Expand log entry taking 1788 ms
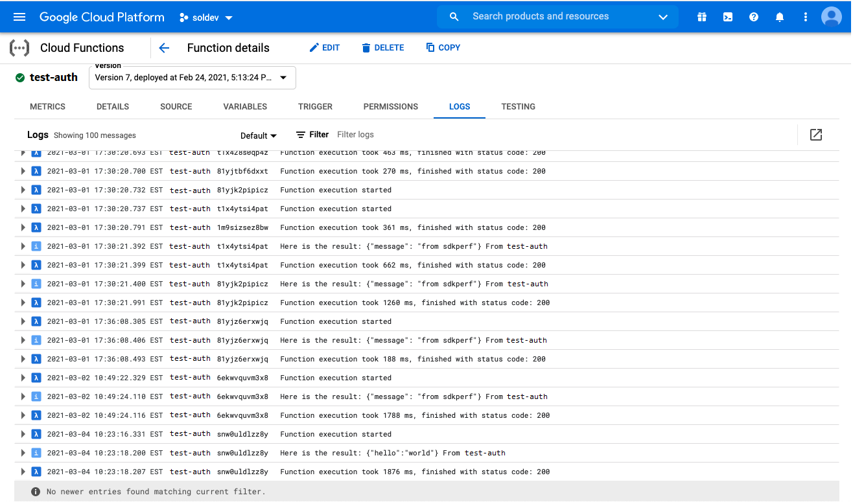 (x=23, y=415)
